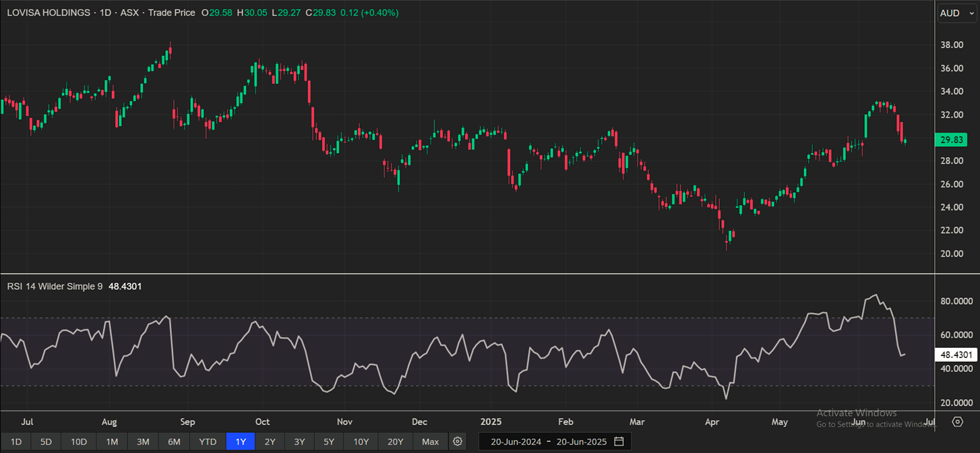Pick the 6M time range

(x=174, y=442)
